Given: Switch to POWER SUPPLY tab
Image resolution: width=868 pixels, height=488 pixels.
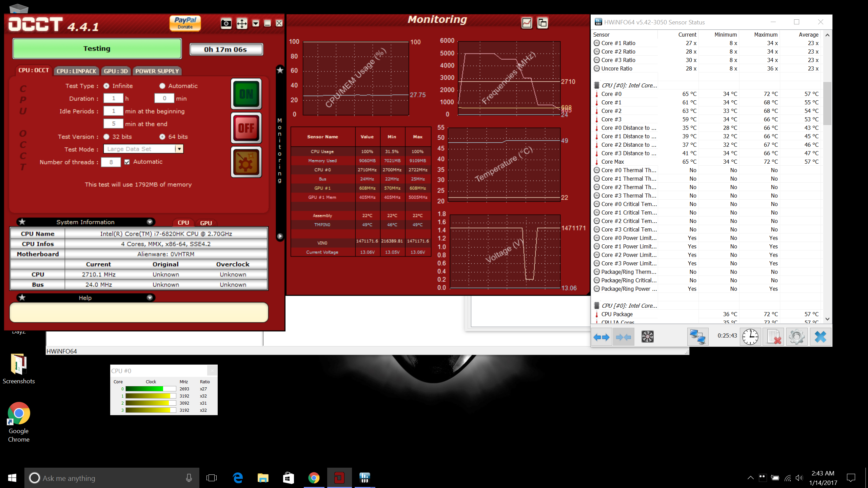Looking at the screenshot, I should (157, 71).
